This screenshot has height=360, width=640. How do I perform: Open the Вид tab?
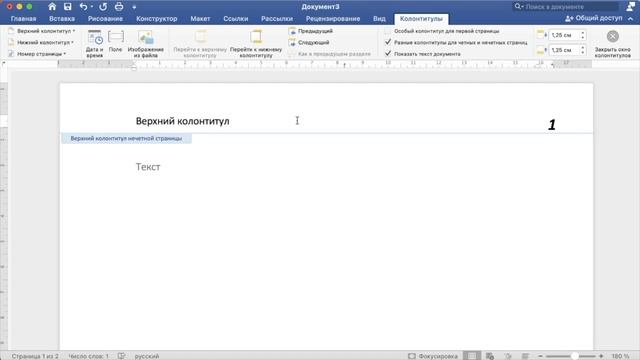(x=379, y=19)
